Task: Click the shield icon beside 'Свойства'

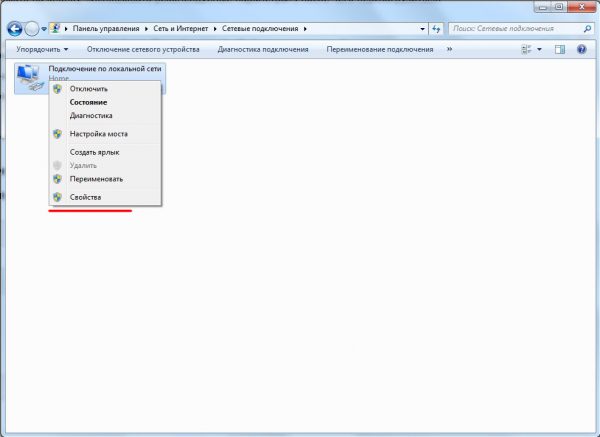Action: 57,197
